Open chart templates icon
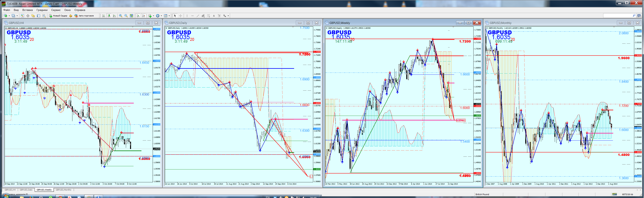Viewport: 644px width, 198px height. (166, 16)
